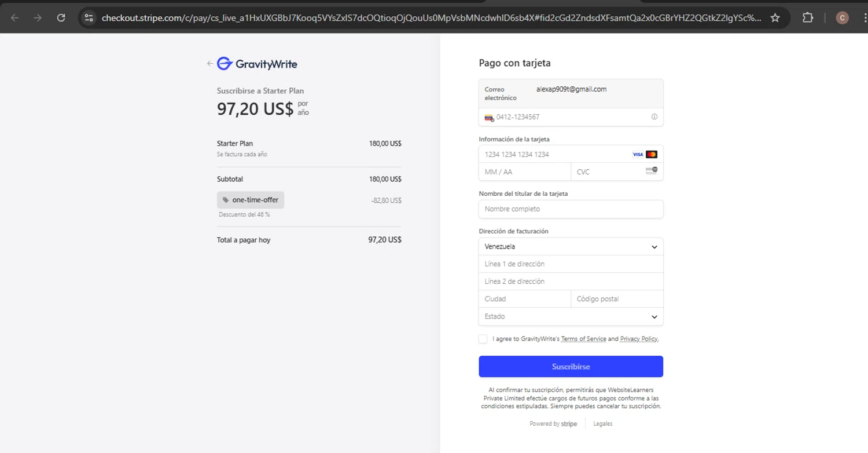Focus the Código postal field

[x=617, y=299]
